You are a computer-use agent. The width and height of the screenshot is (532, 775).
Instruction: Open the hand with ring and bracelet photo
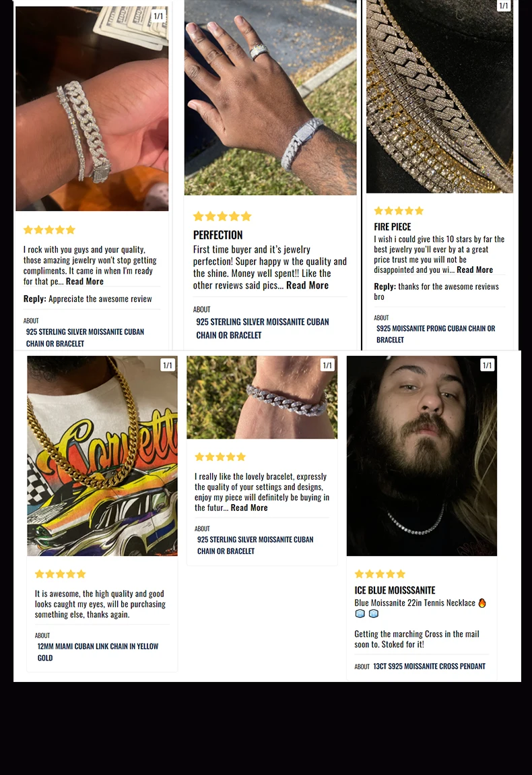click(x=270, y=97)
